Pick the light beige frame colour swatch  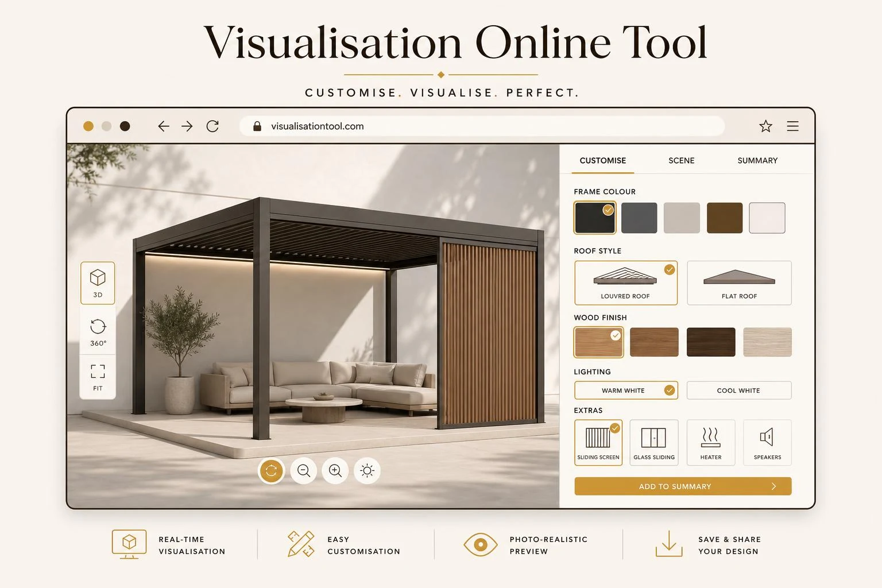(682, 218)
